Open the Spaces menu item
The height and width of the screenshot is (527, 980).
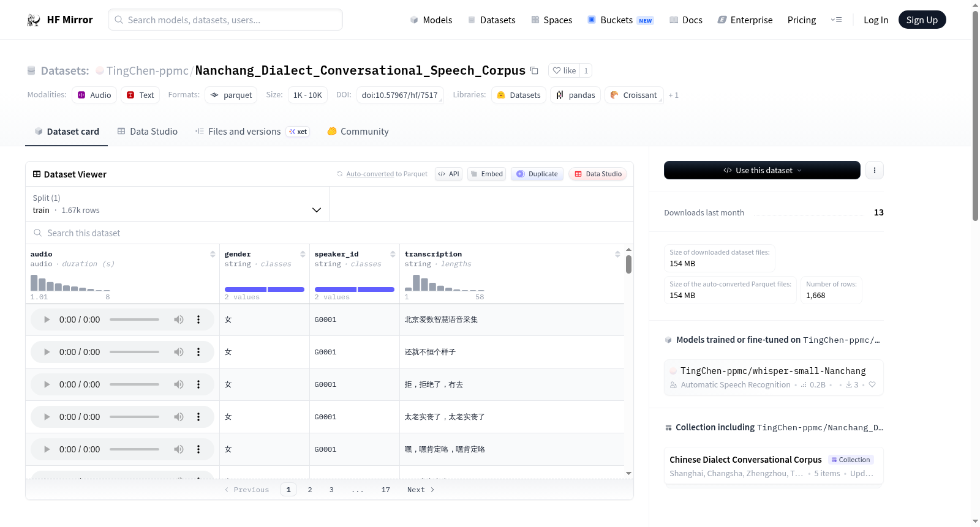(551, 20)
